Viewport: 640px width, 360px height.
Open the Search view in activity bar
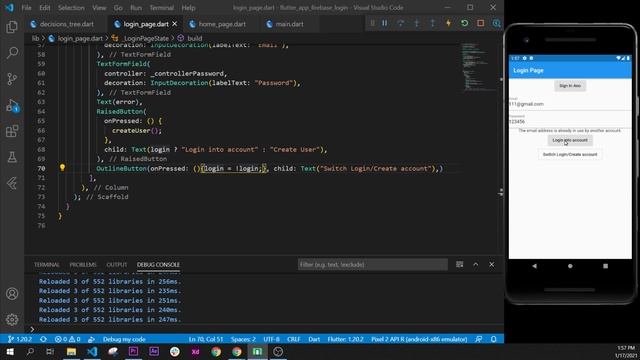pos(12,53)
